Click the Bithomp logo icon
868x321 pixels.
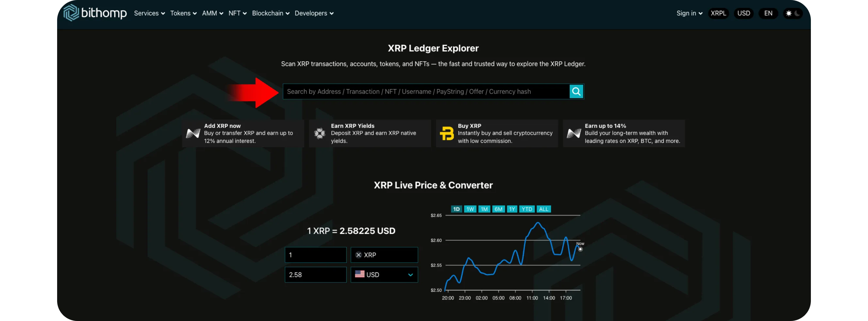coord(71,13)
